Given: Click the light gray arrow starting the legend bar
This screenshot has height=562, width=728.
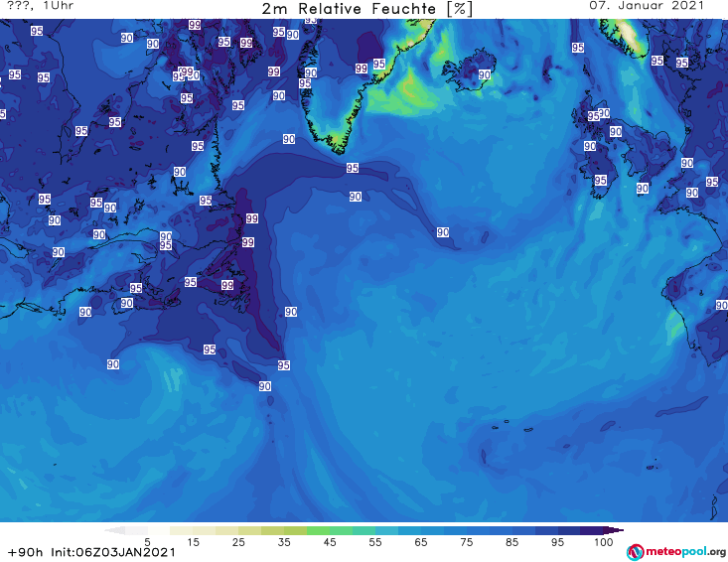Looking at the screenshot, I should [114, 530].
